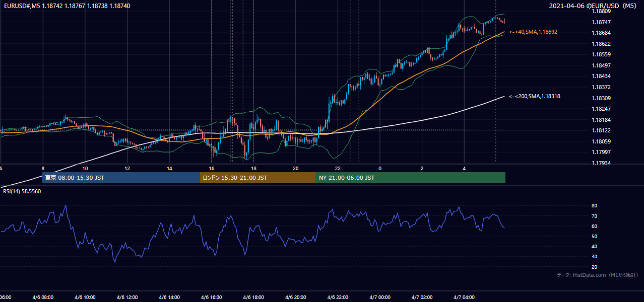Click price axis value 1.18372

[x=601, y=87]
